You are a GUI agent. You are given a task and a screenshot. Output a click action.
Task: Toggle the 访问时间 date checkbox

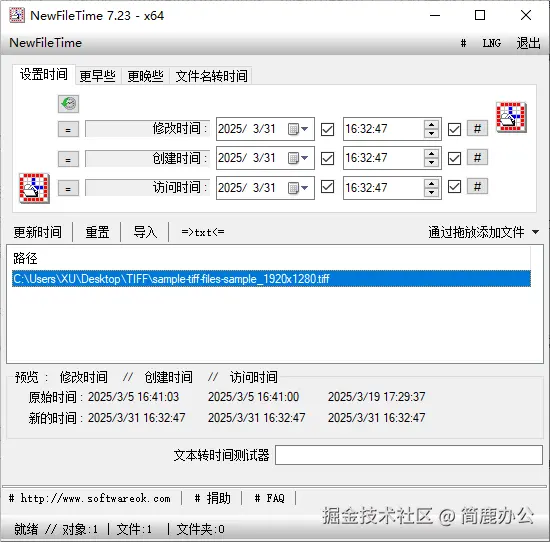(327, 187)
